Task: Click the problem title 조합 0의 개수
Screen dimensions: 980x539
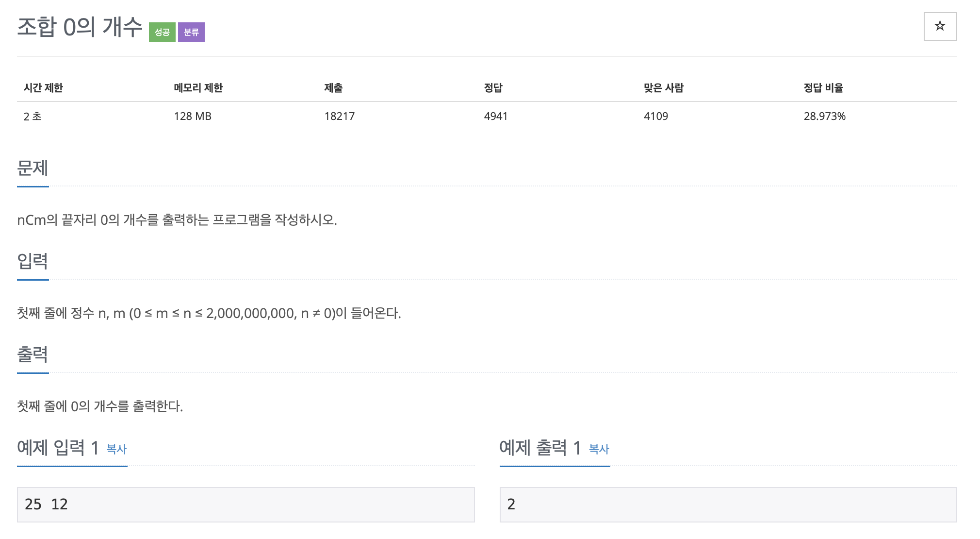Action: (80, 27)
